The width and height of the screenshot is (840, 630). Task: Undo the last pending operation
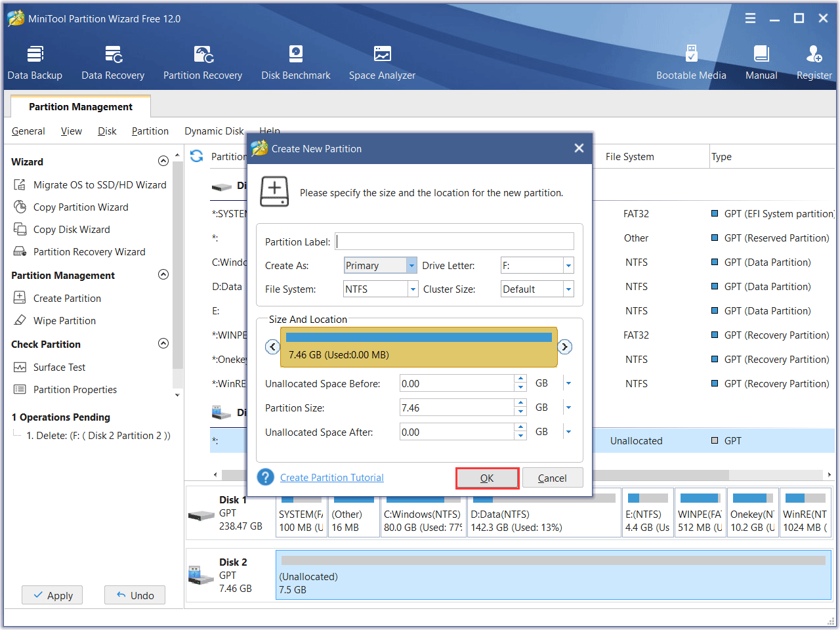coord(135,595)
